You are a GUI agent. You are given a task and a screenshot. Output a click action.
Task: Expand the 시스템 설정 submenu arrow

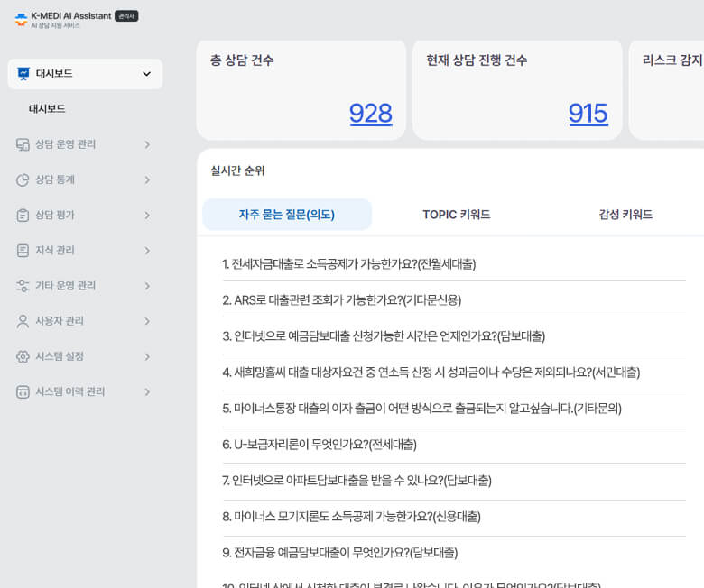tap(146, 356)
